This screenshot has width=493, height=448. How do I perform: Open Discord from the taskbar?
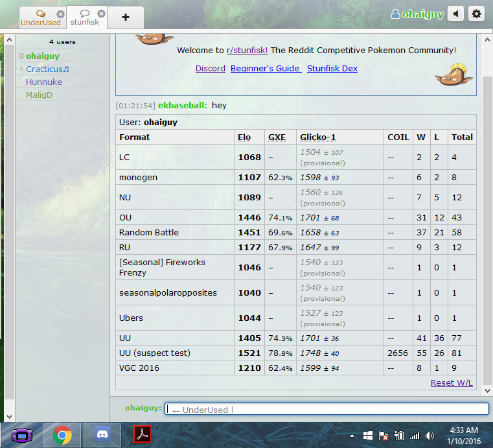click(102, 435)
